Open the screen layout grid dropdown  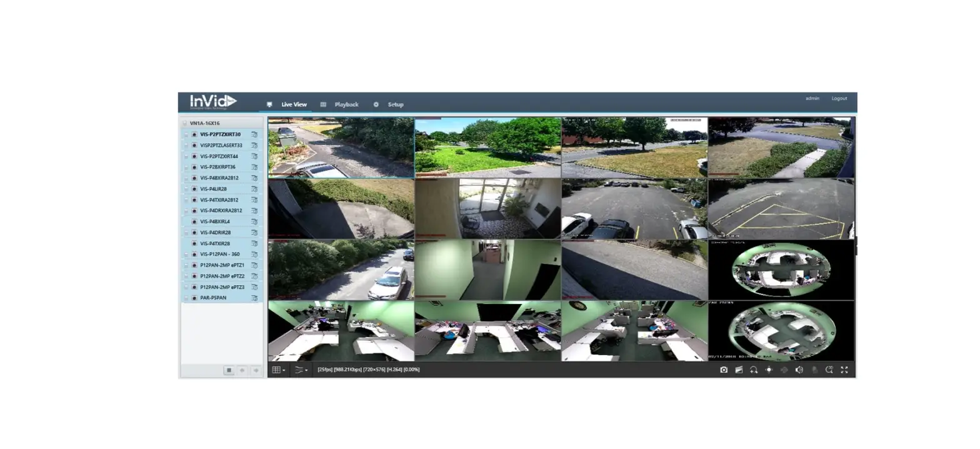click(279, 370)
